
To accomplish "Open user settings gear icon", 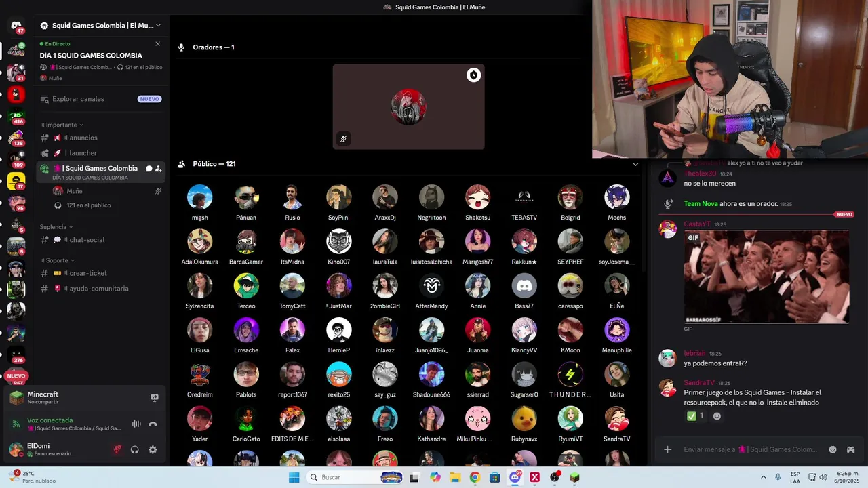I will (153, 449).
